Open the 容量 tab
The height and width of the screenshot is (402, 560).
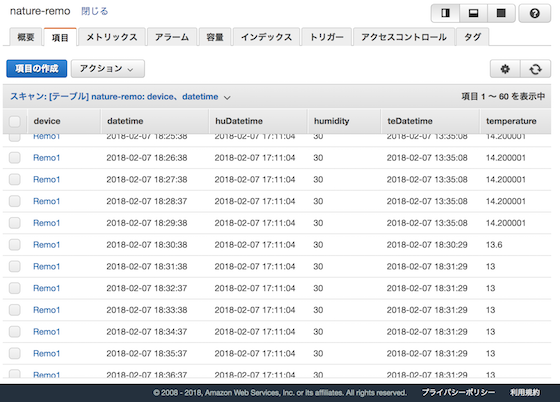(215, 37)
